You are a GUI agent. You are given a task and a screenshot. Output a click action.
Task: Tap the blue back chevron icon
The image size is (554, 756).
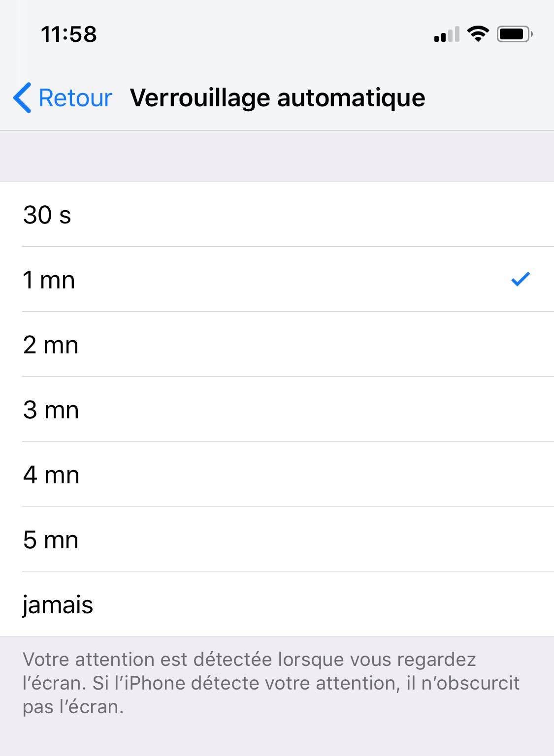(x=21, y=97)
